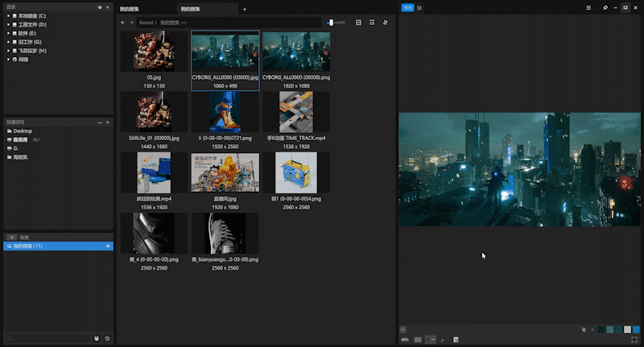Select StillLife_01 (00000).jpg thumbnail

click(154, 112)
